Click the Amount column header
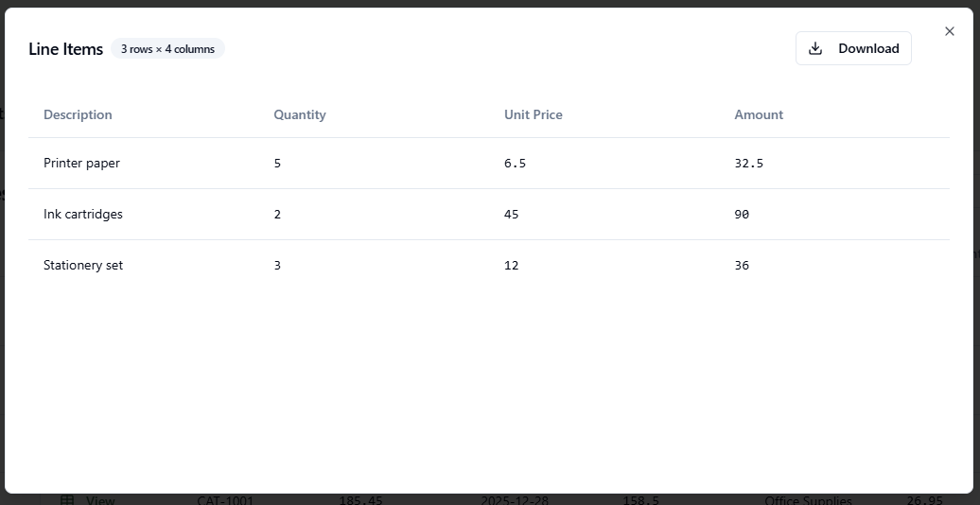 (x=759, y=114)
